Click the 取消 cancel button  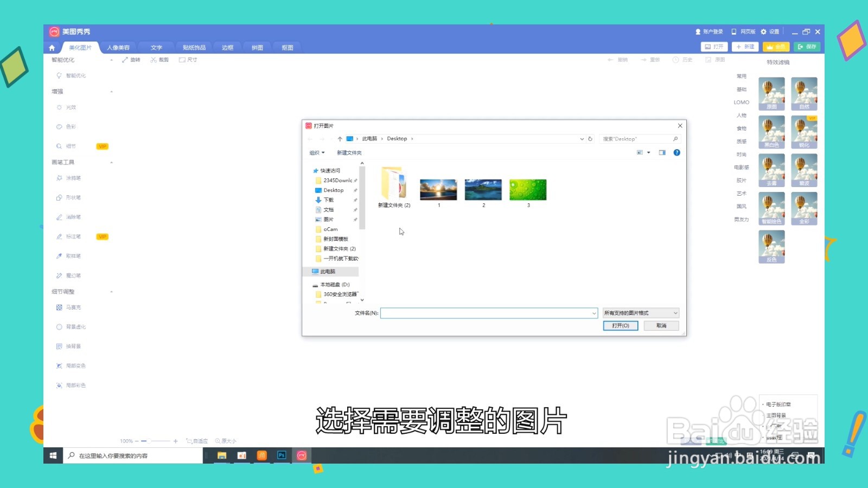pos(661,326)
